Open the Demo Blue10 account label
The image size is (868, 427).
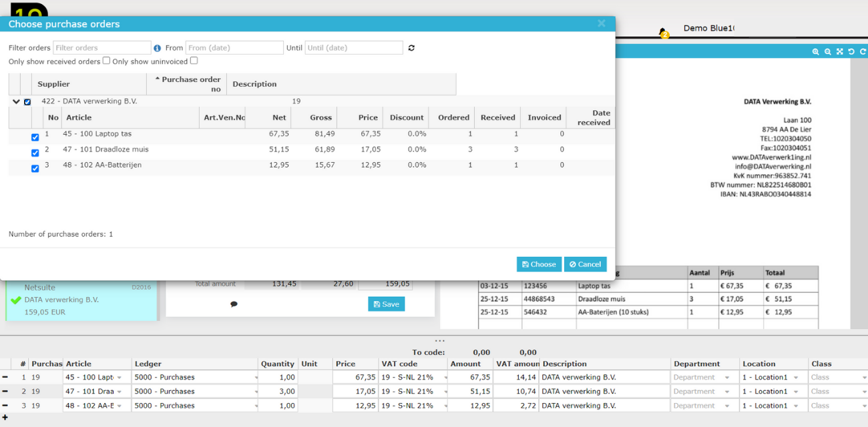pos(708,28)
